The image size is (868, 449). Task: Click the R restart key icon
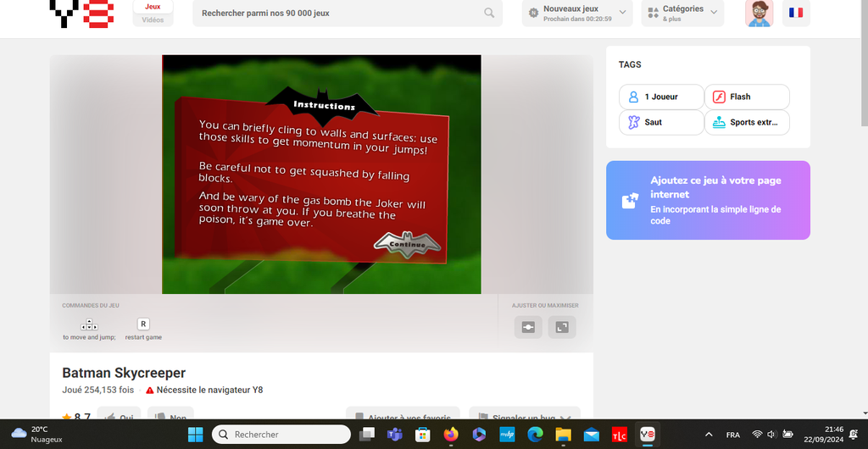coord(143,324)
